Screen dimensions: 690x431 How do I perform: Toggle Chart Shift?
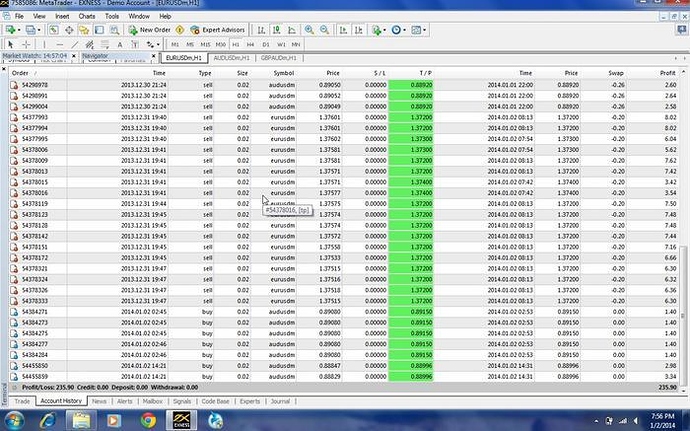[359, 30]
